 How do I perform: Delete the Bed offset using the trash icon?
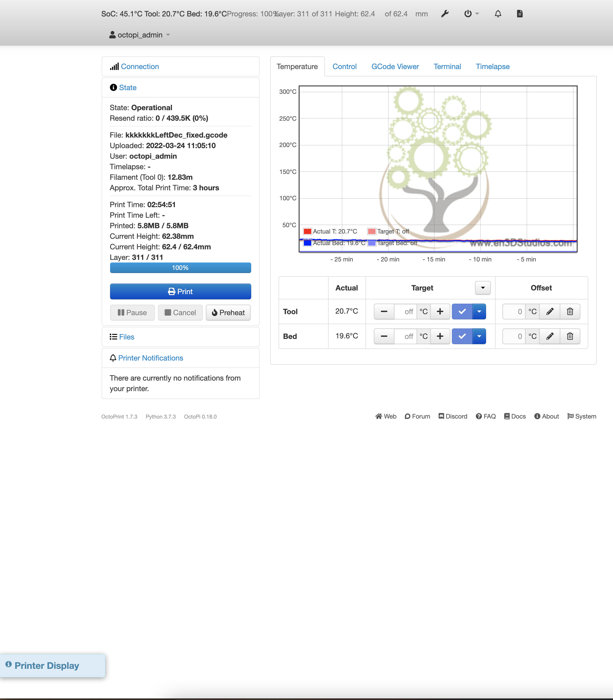(x=570, y=336)
